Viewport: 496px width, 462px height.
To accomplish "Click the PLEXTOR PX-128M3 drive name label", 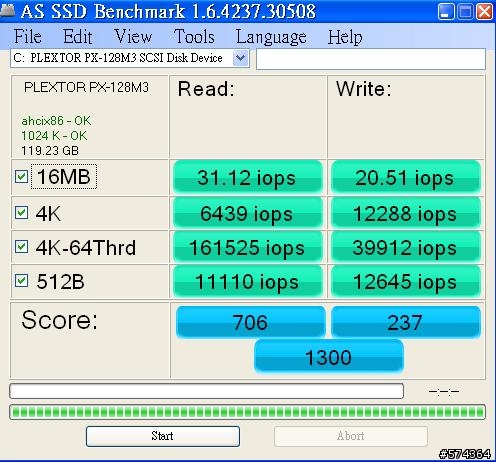I will click(x=86, y=87).
